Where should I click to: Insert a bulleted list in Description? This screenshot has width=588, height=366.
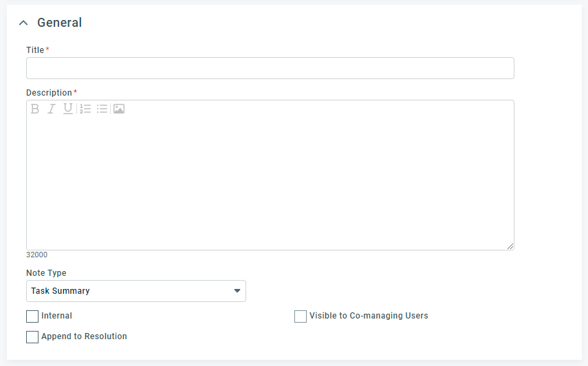click(x=102, y=109)
